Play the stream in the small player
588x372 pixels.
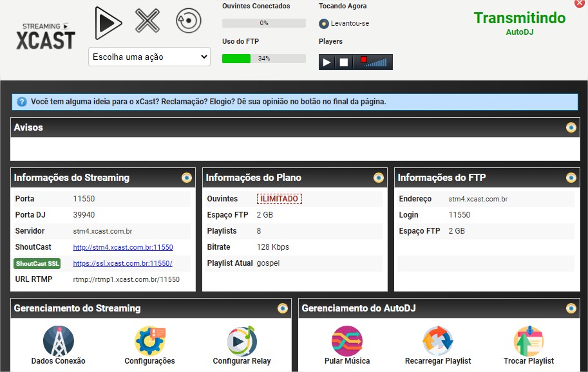(x=327, y=62)
